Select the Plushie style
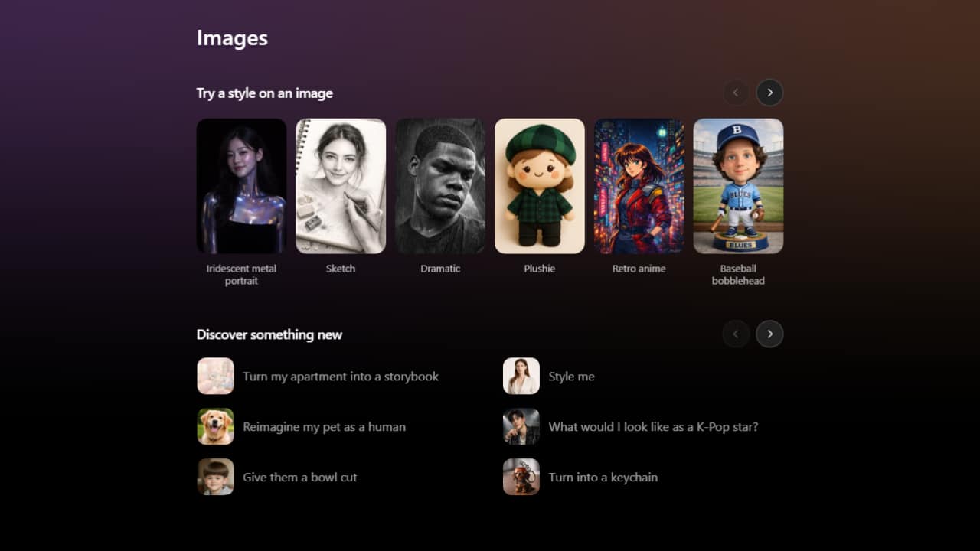This screenshot has height=551, width=980. click(540, 185)
